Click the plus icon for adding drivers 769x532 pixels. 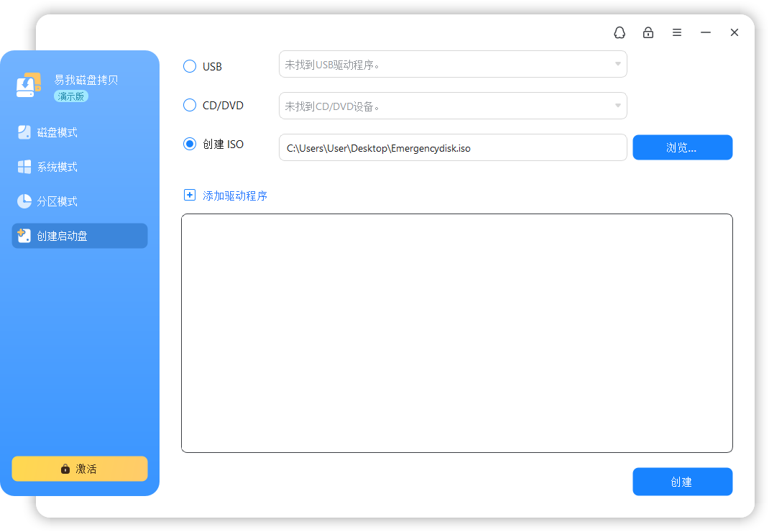189,196
